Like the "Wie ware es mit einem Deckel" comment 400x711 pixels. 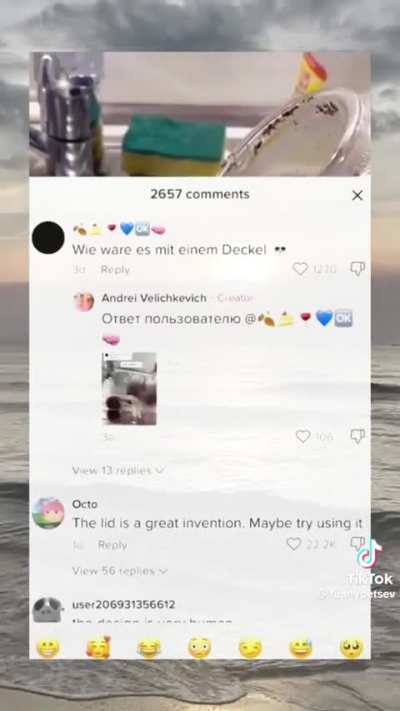pos(300,269)
